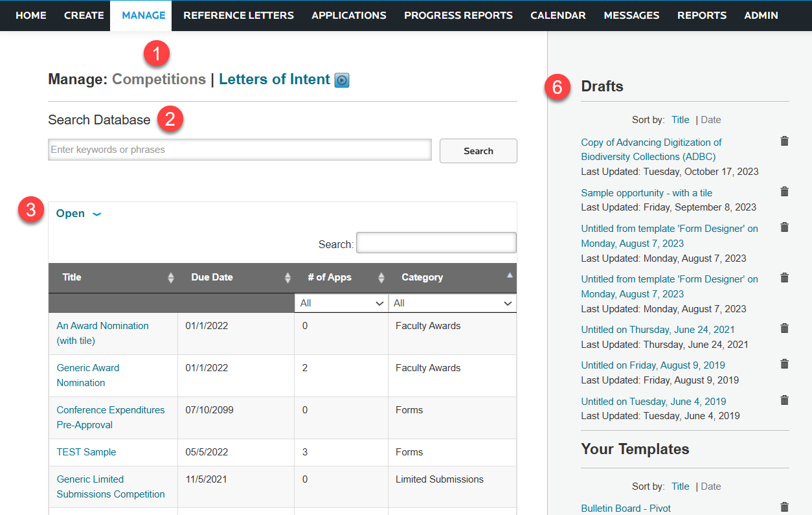Open the REPORTS menu

(x=702, y=16)
